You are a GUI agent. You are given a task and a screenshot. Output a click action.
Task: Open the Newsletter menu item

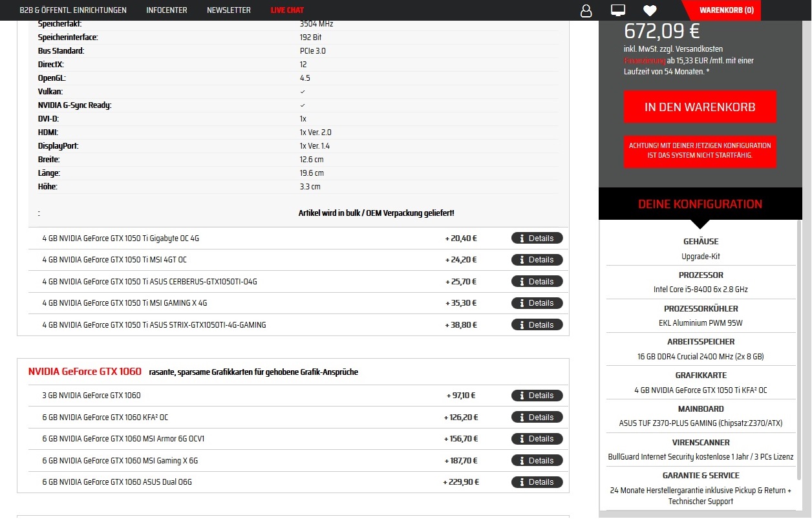coord(229,10)
